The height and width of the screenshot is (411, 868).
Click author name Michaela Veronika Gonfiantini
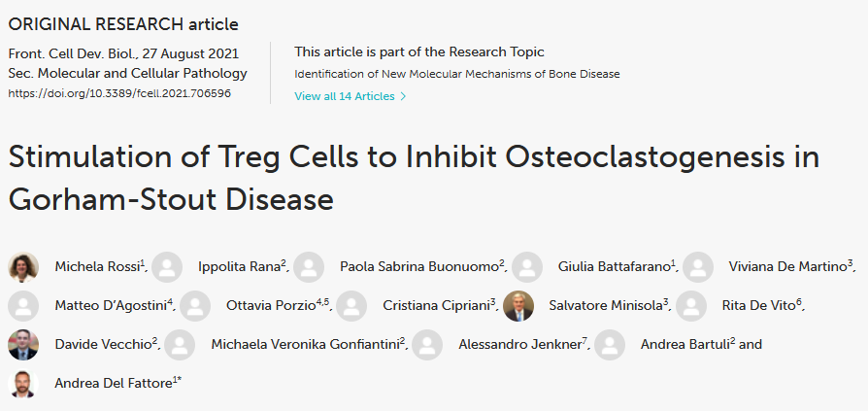click(305, 344)
